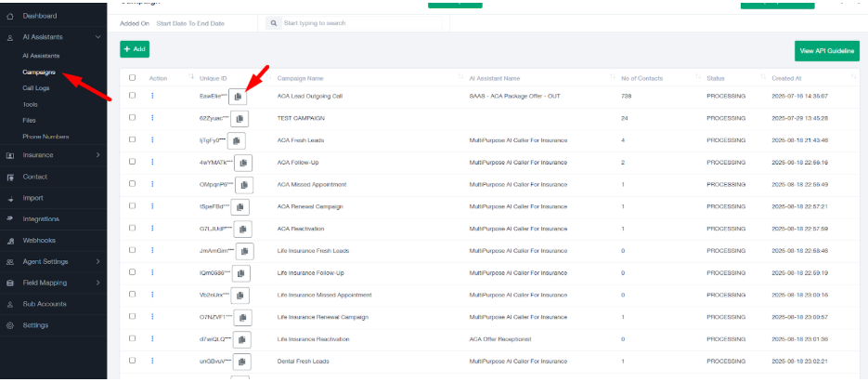Viewport: 868px width, 382px height.
Task: Open action menu for ACA Fresh Leads row
Action: 152,140
